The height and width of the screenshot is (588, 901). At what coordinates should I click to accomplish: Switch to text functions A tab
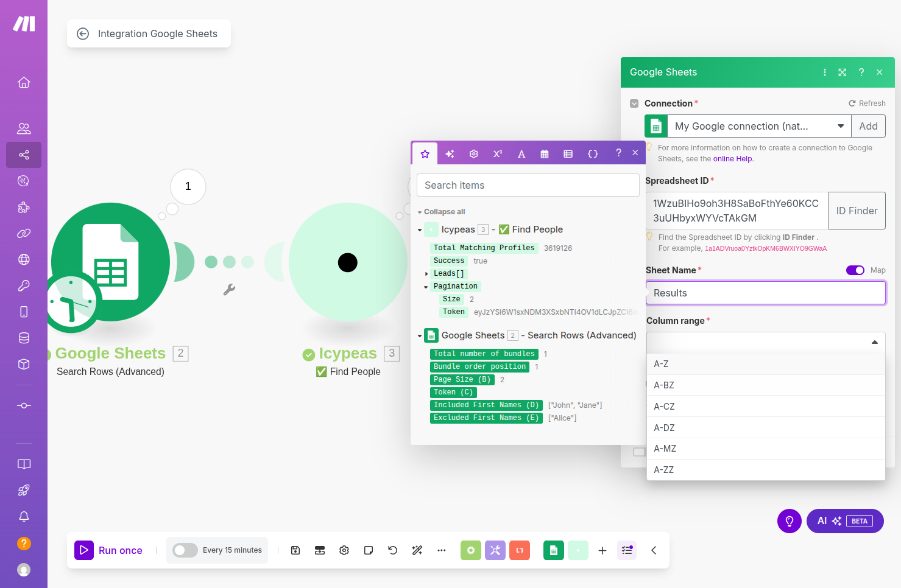pyautogui.click(x=521, y=154)
